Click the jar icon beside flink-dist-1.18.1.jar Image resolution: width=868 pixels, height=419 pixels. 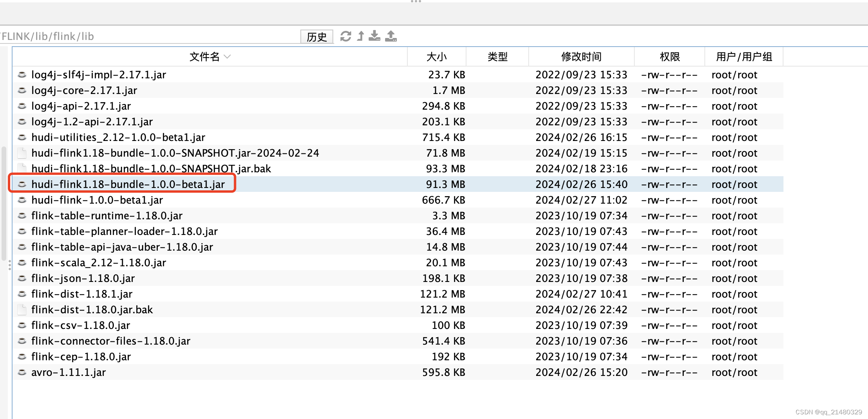(22, 294)
